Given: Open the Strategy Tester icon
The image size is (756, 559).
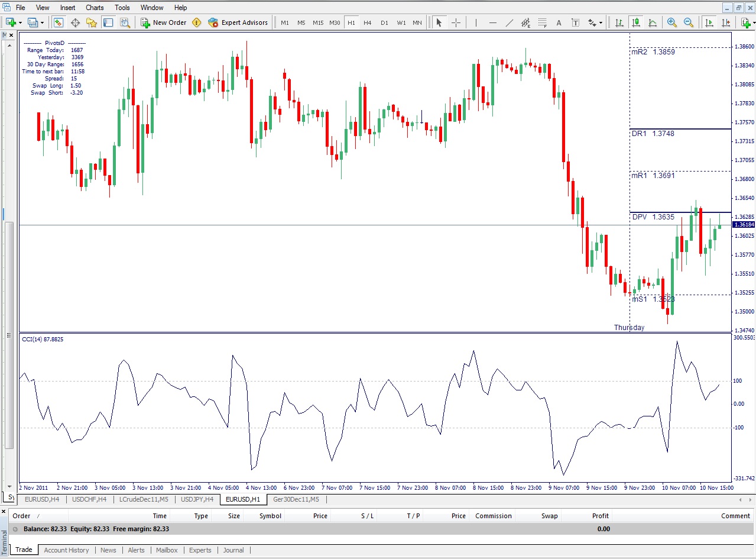Looking at the screenshot, I should [125, 22].
